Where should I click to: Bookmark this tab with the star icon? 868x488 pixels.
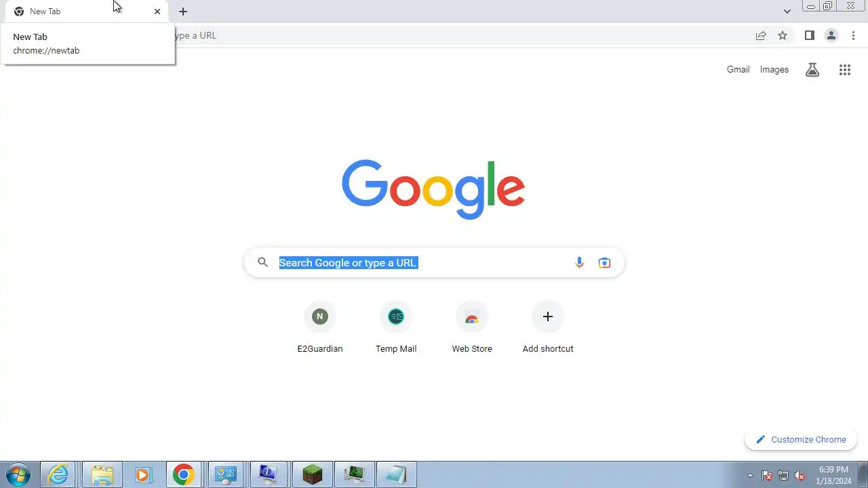coord(783,35)
